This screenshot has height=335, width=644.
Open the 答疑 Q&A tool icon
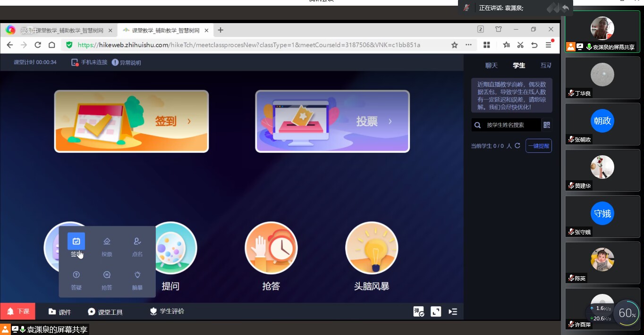tap(76, 275)
